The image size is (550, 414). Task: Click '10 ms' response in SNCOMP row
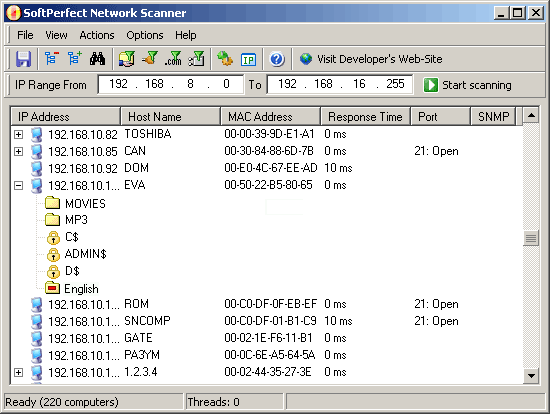coord(338,321)
